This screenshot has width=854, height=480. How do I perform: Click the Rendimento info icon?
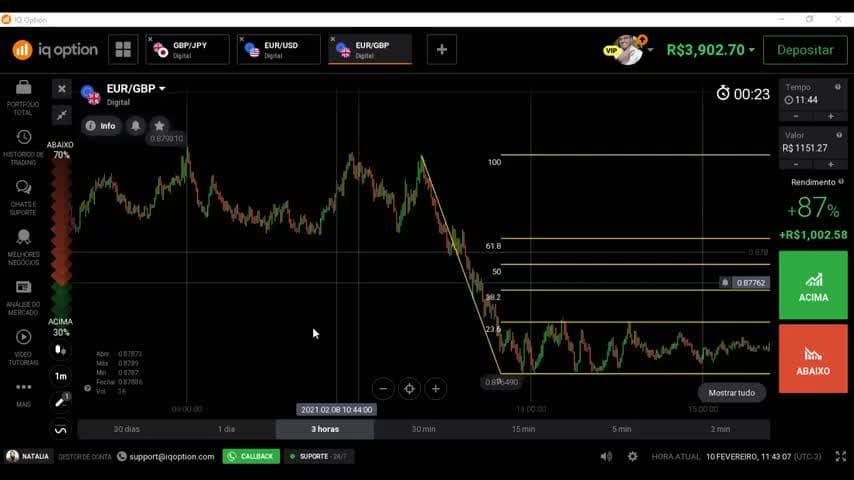click(841, 182)
